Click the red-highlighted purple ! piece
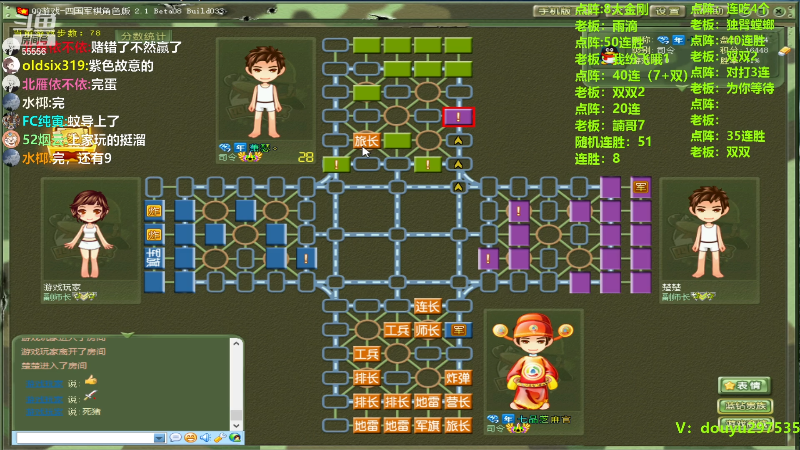Image resolution: width=800 pixels, height=450 pixels. click(458, 117)
